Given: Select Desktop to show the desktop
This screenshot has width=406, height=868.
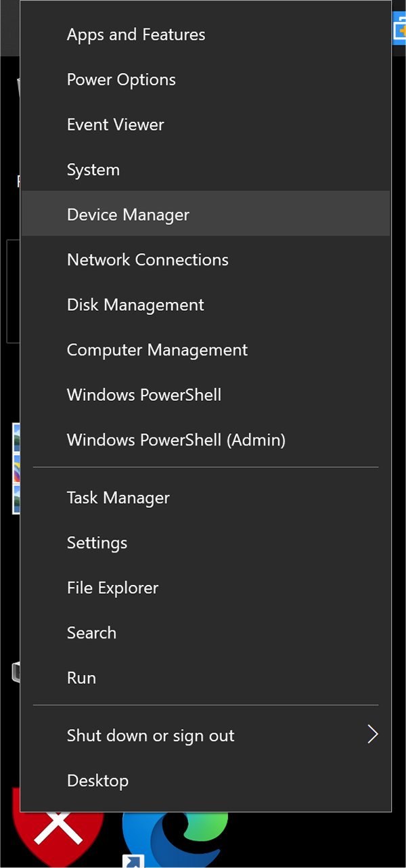Looking at the screenshot, I should (x=97, y=780).
